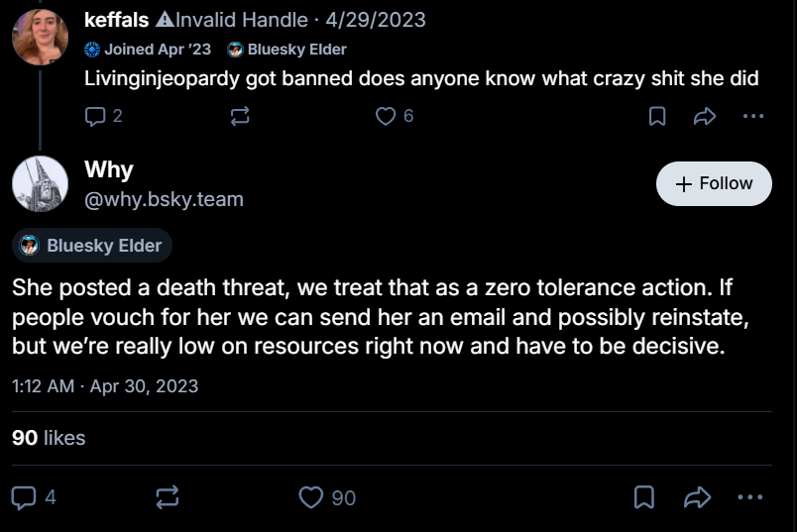797x532 pixels.
Task: Share Why's post with arrow icon
Action: click(x=698, y=497)
